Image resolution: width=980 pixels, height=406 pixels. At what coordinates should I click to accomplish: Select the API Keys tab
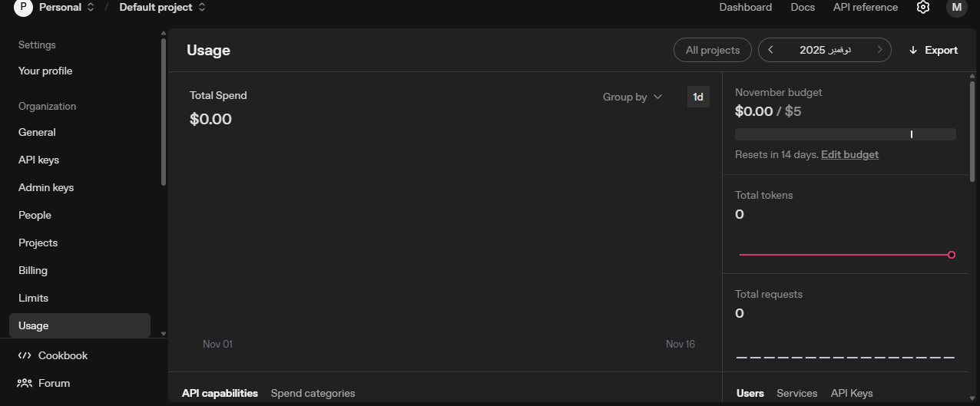pos(852,393)
